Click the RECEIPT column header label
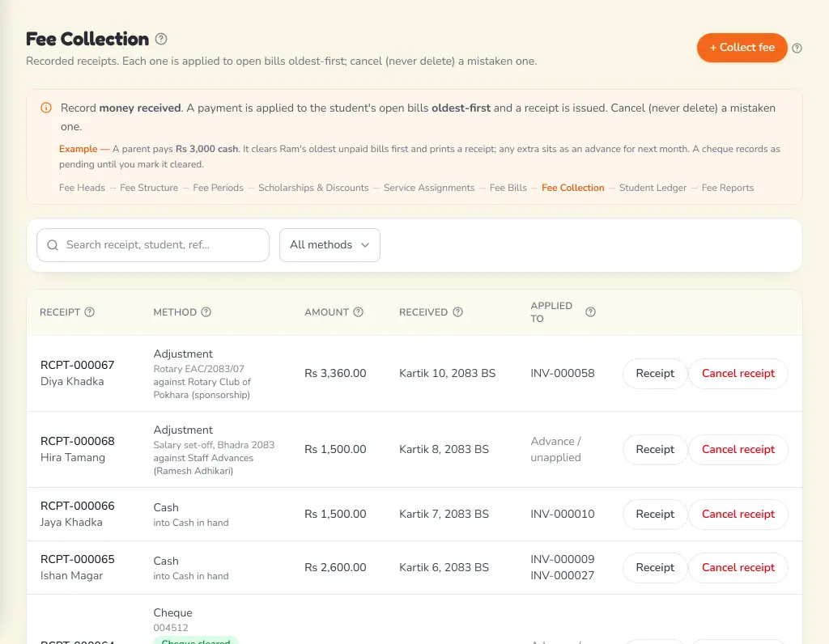The width and height of the screenshot is (829, 644). click(x=60, y=312)
